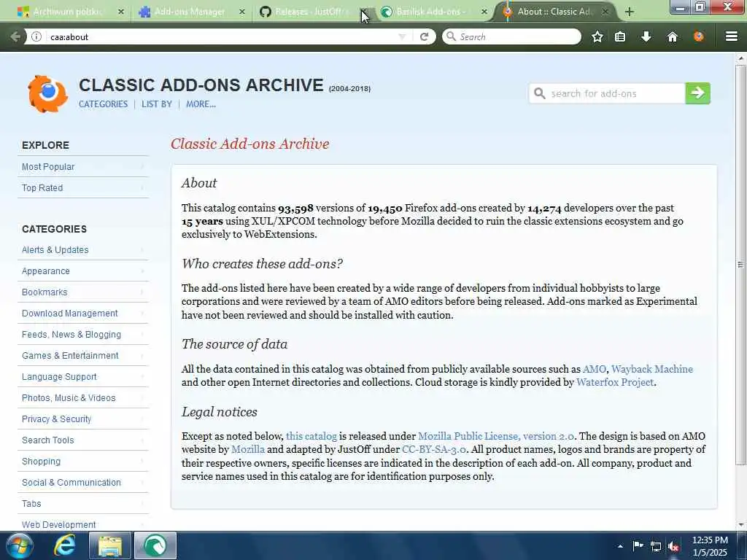Browse Social & Communication category
The height and width of the screenshot is (560, 747).
pos(83,483)
